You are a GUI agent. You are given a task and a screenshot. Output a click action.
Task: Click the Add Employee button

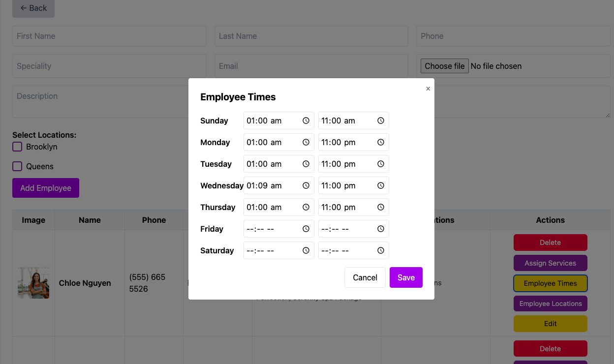(46, 188)
